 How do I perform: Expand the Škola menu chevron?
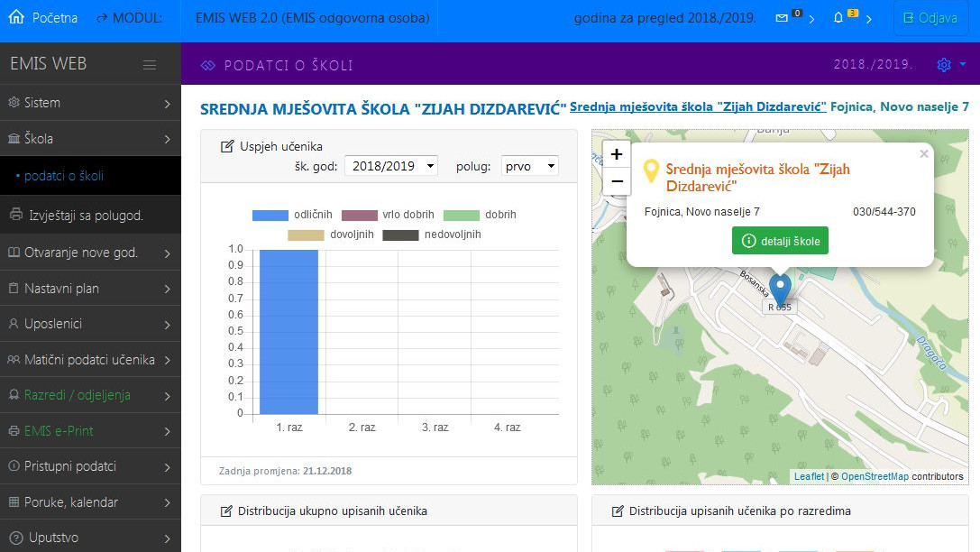pyautogui.click(x=167, y=140)
